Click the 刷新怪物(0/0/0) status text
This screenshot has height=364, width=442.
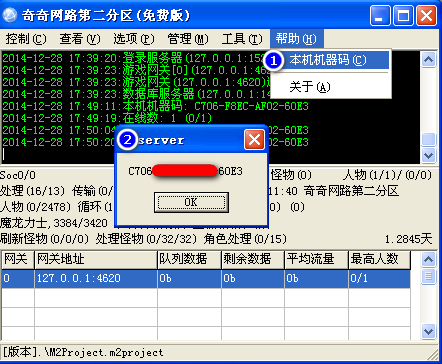44,239
